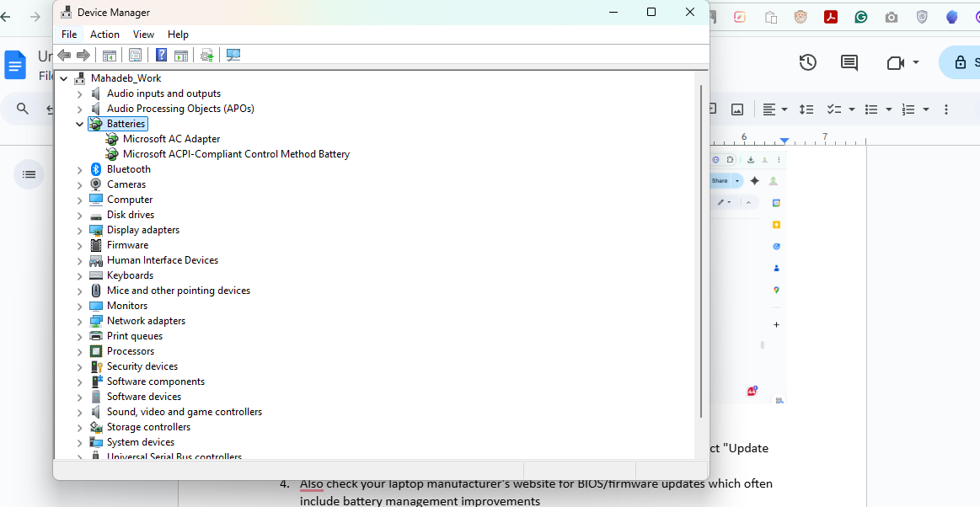Select the Microsoft AC Adapter device
Viewport: 980px width, 507px height.
(x=170, y=138)
